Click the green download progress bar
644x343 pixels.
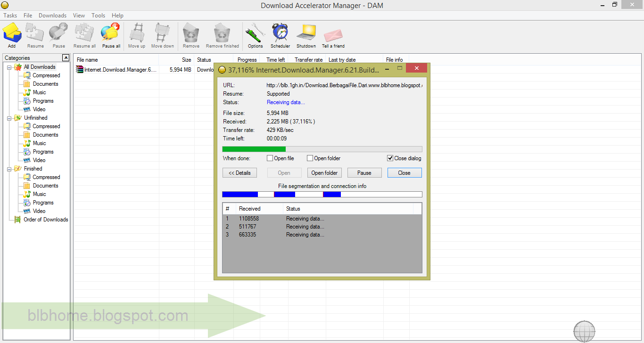[x=322, y=149]
